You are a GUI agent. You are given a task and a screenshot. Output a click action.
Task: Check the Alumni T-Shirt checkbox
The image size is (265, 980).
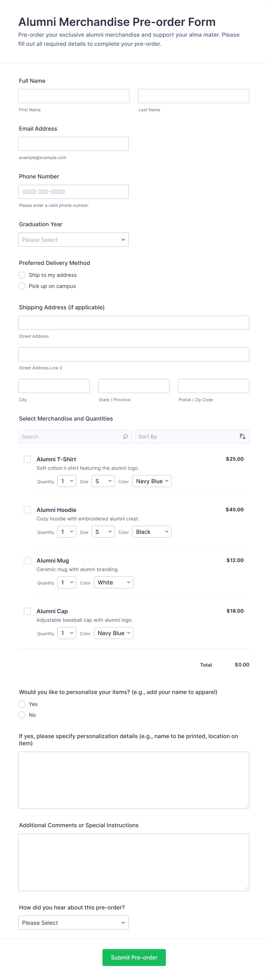coord(27,459)
